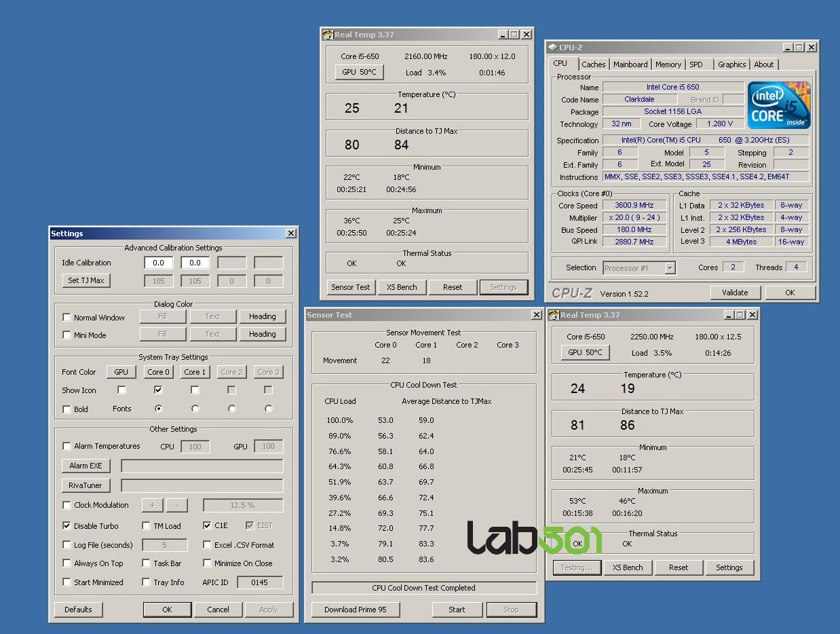The height and width of the screenshot is (634, 840).
Task: Click the second Idle Calibration input field
Action: pos(195,263)
